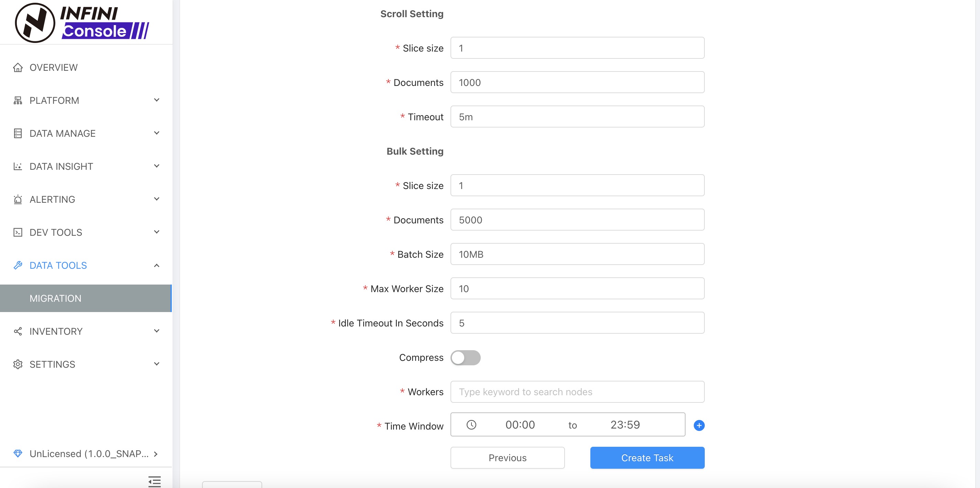980x488 pixels.
Task: Select the Migration menu item
Action: (56, 298)
